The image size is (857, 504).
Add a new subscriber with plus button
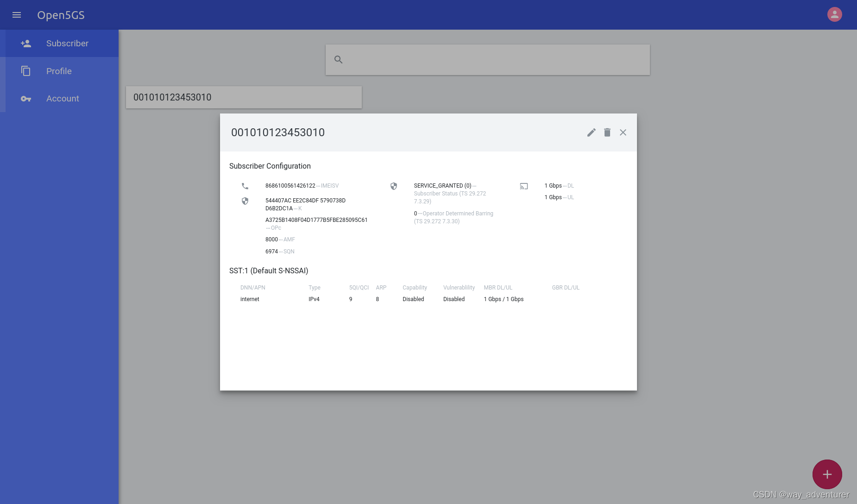click(x=827, y=474)
